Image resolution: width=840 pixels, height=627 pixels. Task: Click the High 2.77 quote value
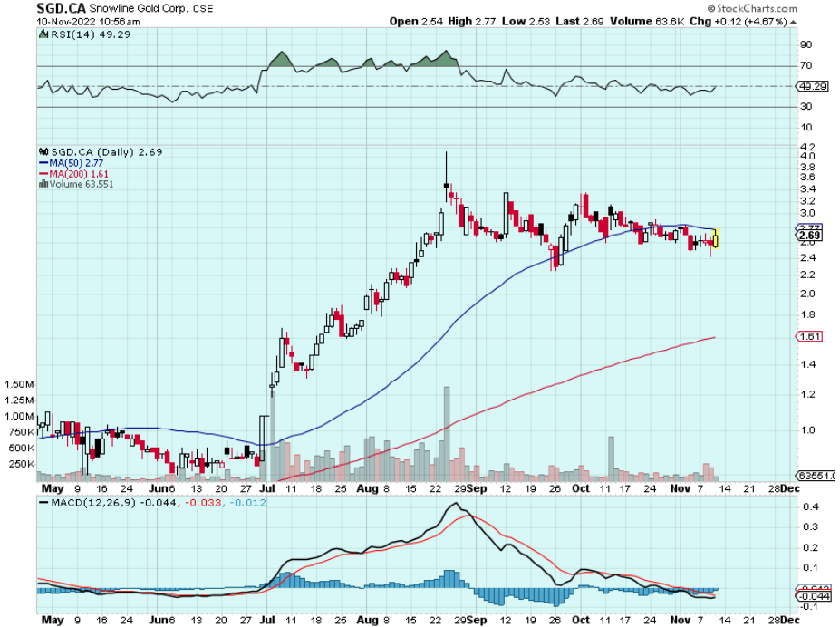(x=471, y=22)
